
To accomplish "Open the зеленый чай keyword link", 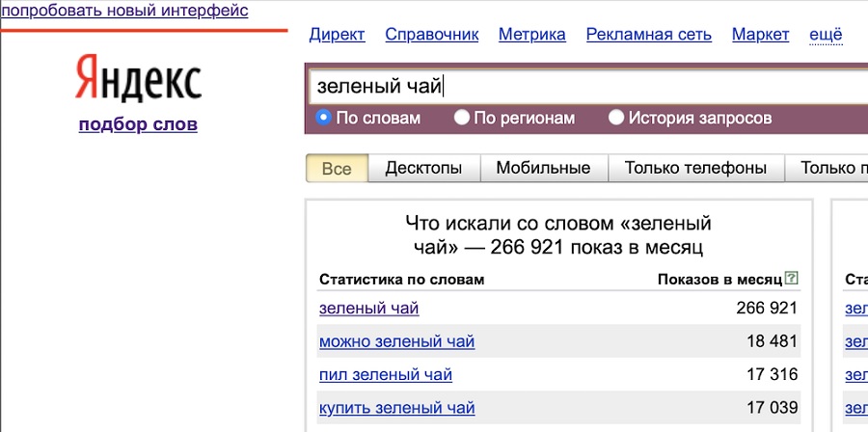I will tap(369, 309).
